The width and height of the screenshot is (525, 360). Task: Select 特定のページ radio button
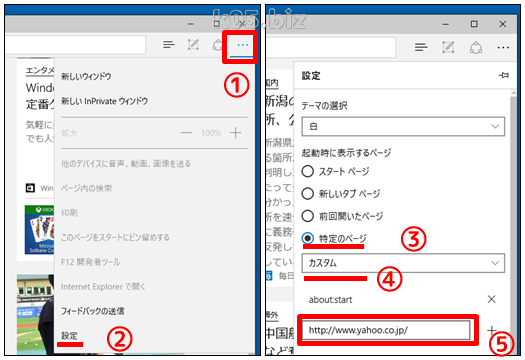pos(307,238)
